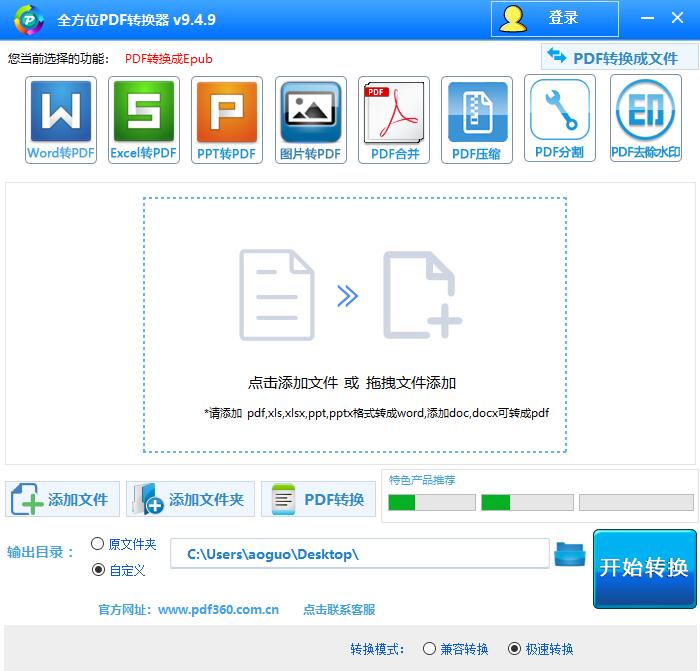
Task: Click the application logo in title bar
Action: coord(29,19)
